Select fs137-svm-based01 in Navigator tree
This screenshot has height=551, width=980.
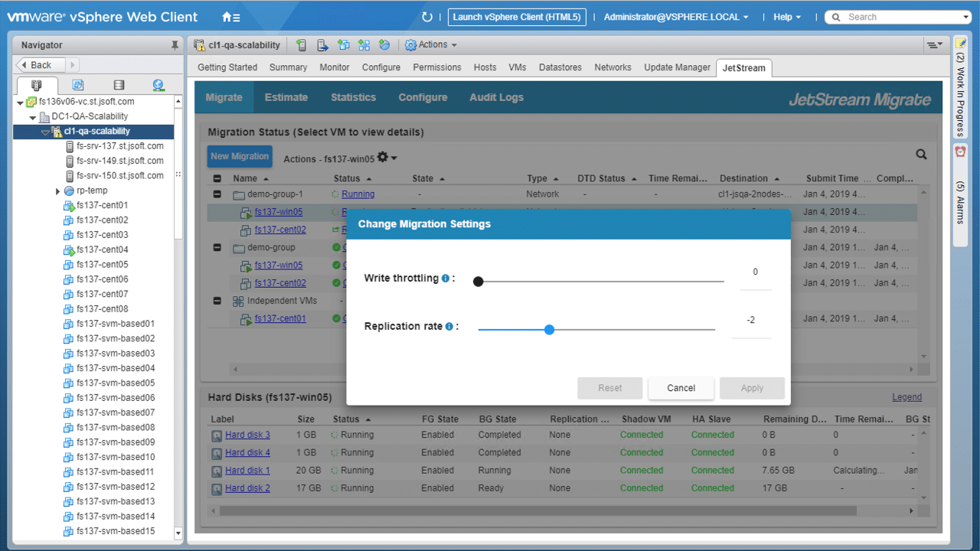click(116, 324)
